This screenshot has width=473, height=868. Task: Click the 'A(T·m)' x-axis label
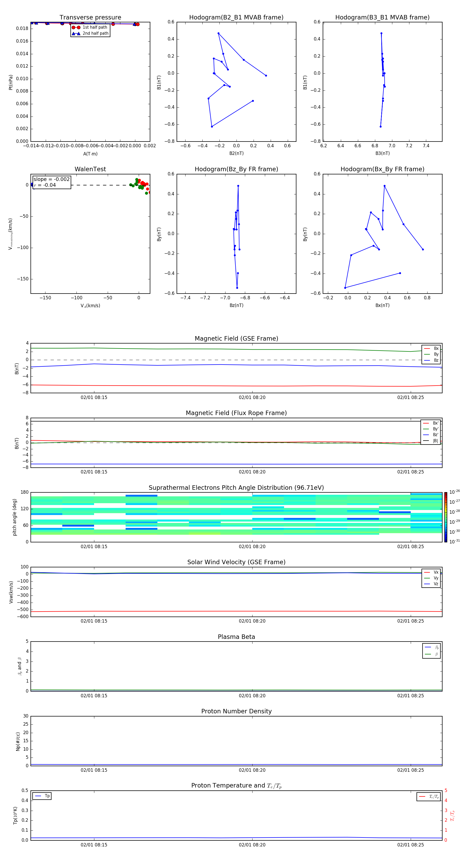click(90, 154)
